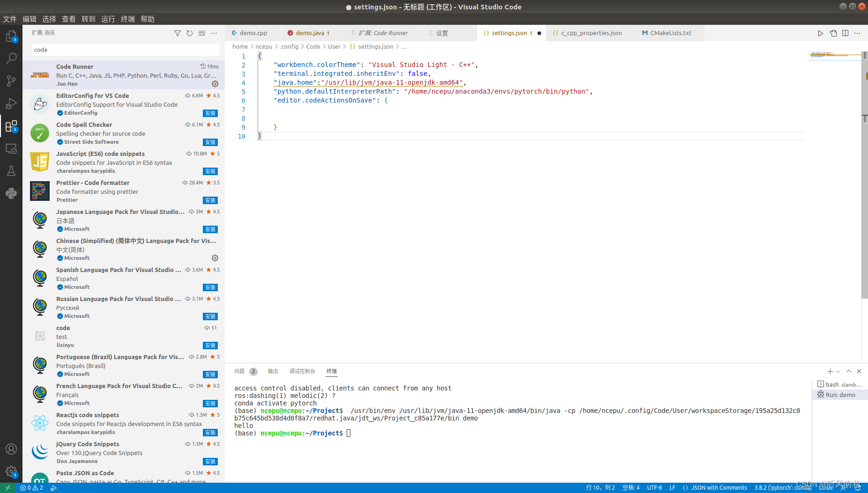868x493 pixels.
Task: Select the bash terminal in terminal list
Action: [840, 384]
